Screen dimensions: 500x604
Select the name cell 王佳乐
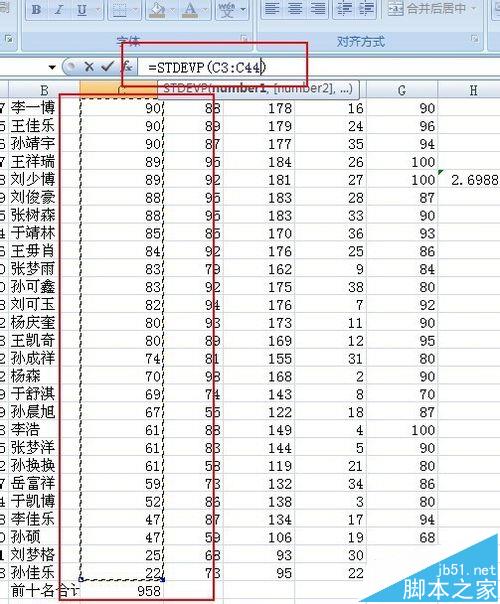(44, 126)
